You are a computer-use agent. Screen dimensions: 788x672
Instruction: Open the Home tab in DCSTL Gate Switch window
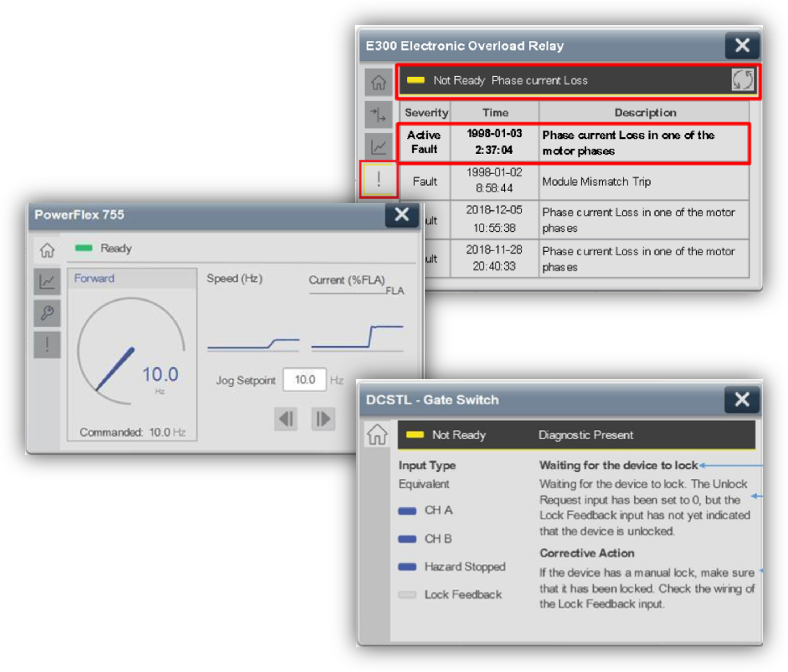coord(377,434)
